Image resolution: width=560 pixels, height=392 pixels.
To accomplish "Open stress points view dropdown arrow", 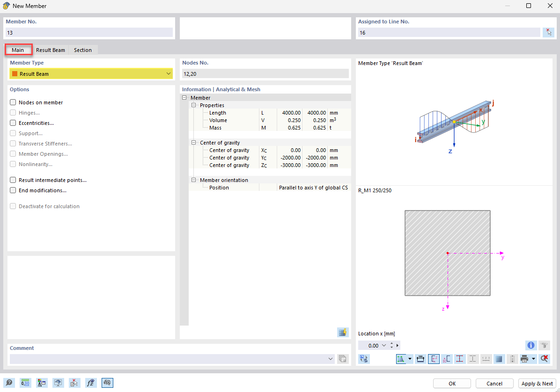I will 410,359.
